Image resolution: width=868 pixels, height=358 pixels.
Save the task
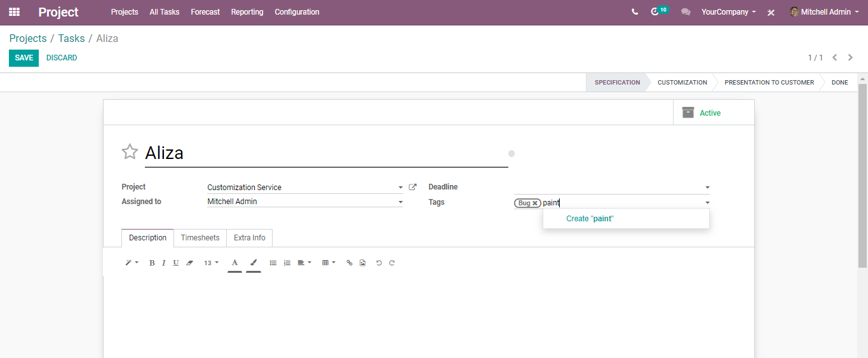pos(24,58)
